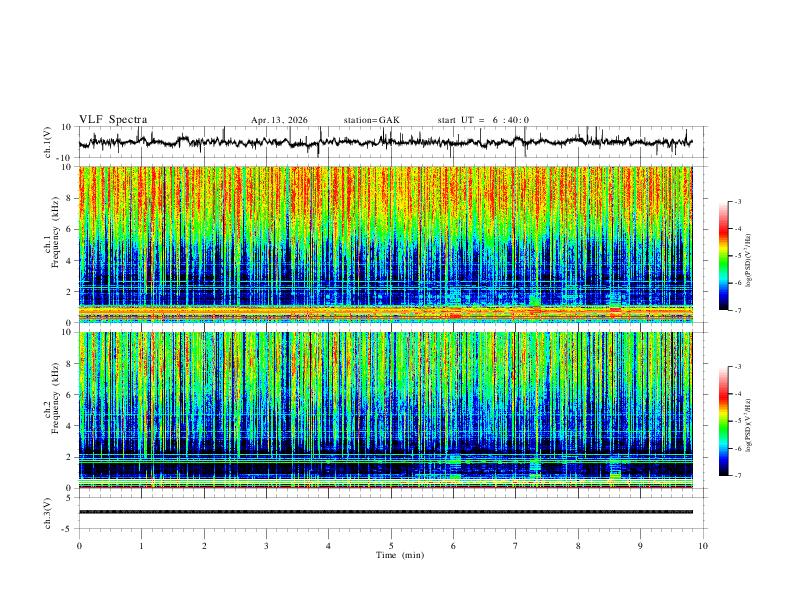Click the "5" tick on time axis
Viewport: 792px width, 612px height.
(x=391, y=546)
